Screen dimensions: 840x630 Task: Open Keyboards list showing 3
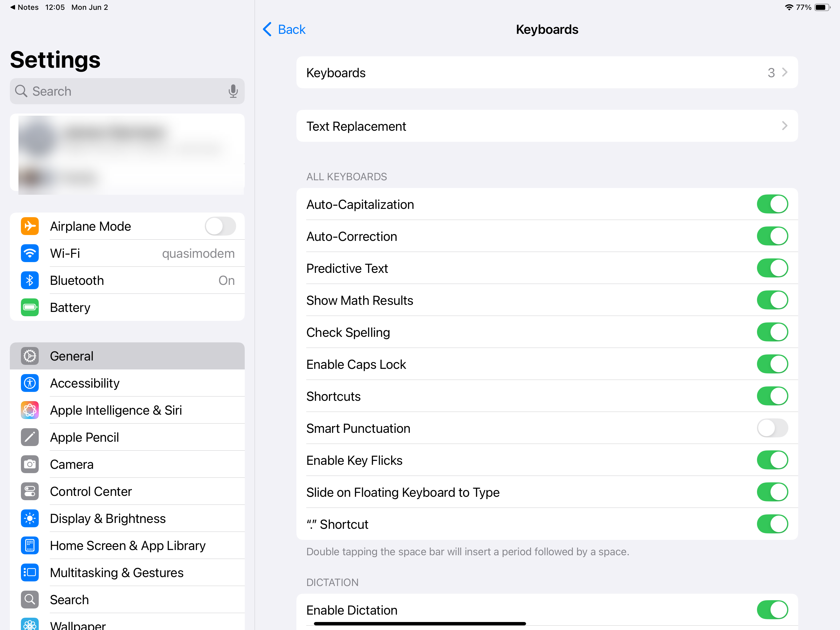tap(547, 73)
